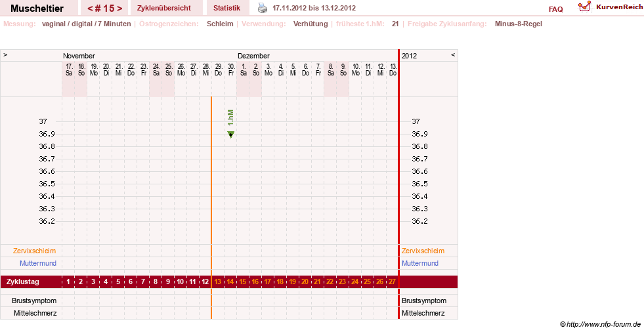Visit the nfp-forum.de link
The width and height of the screenshot is (644, 332).
click(604, 324)
